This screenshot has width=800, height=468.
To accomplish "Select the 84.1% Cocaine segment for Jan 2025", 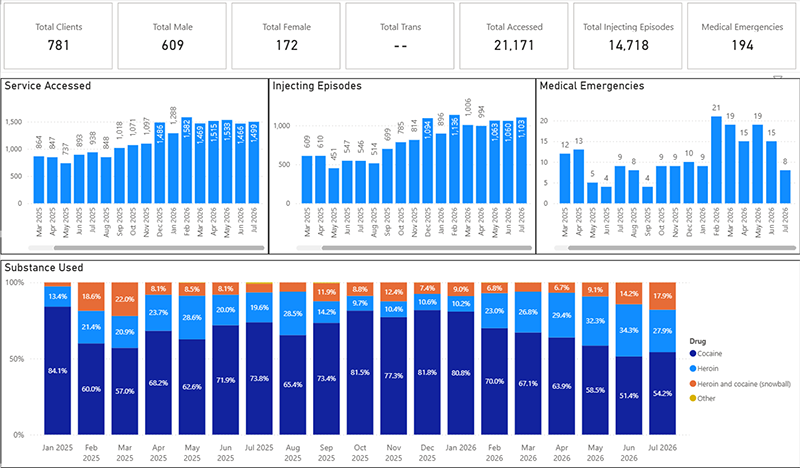I will click(58, 371).
